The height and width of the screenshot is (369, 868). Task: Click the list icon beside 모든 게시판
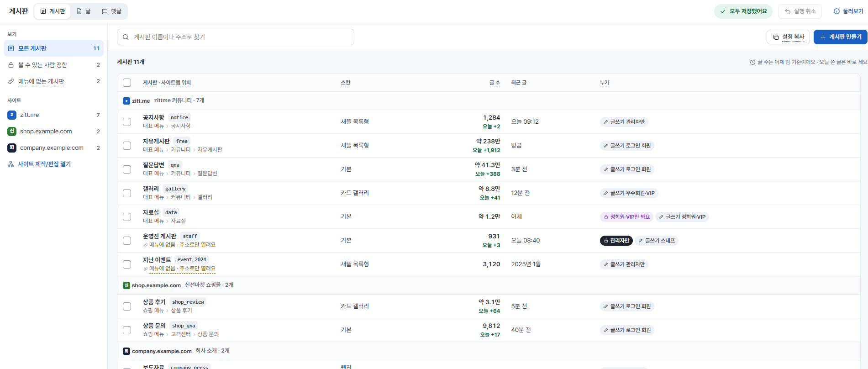click(x=11, y=48)
